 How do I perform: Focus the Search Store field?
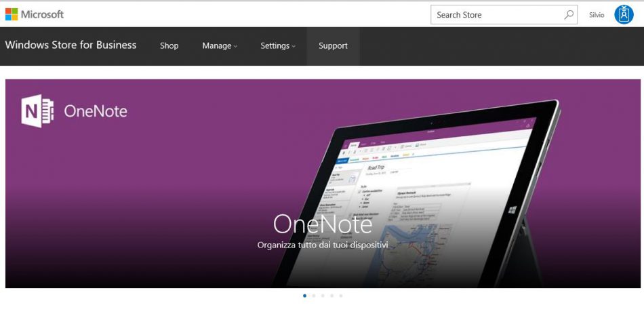click(x=504, y=15)
